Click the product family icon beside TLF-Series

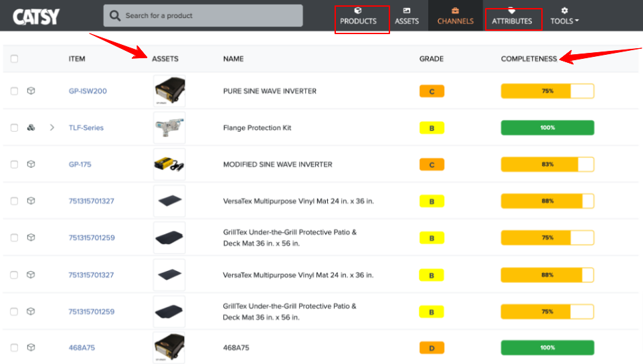coord(31,128)
